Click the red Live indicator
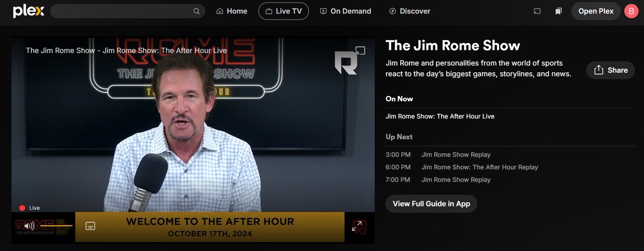The height and width of the screenshot is (251, 644). [30, 208]
